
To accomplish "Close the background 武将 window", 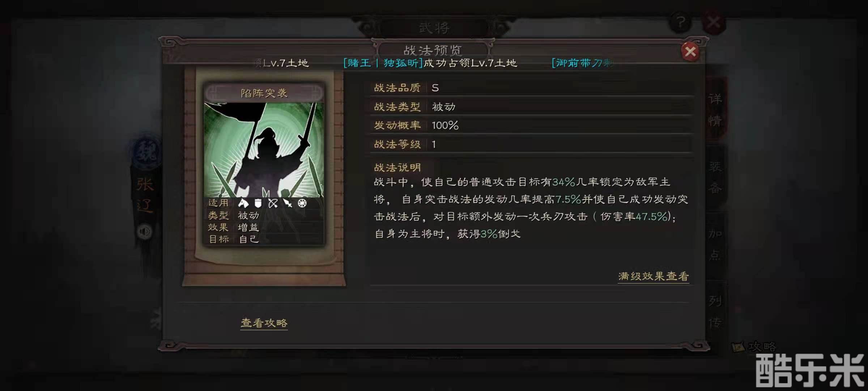I will [x=714, y=22].
